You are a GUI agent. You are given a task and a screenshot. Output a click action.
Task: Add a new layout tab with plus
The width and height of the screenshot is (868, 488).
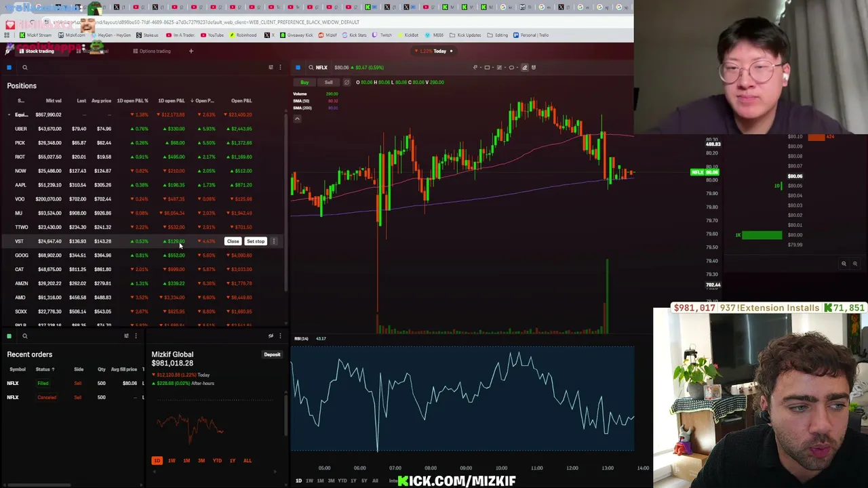click(x=191, y=51)
